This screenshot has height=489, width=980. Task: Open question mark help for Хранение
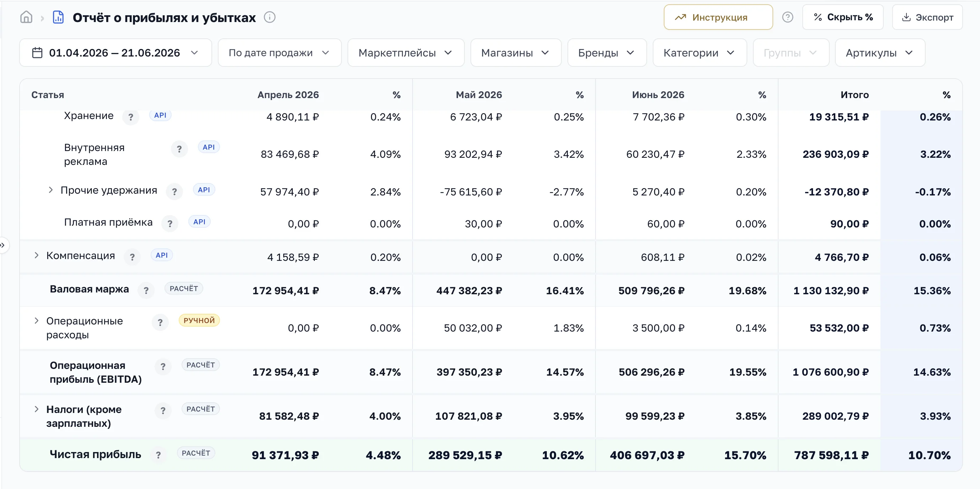[x=131, y=117]
